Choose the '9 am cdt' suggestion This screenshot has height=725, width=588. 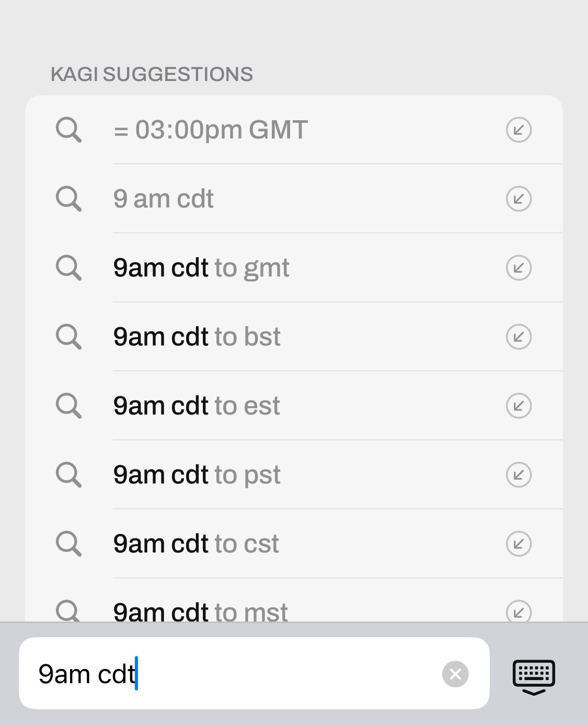point(164,199)
